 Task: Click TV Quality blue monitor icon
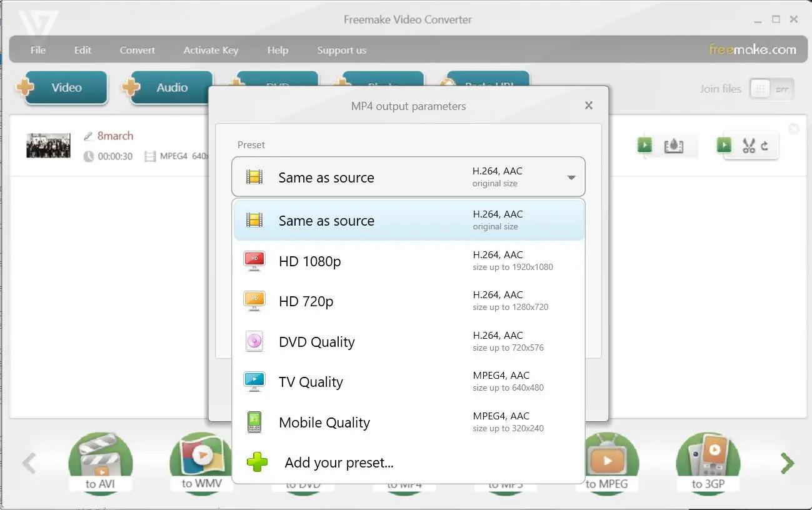(x=254, y=382)
